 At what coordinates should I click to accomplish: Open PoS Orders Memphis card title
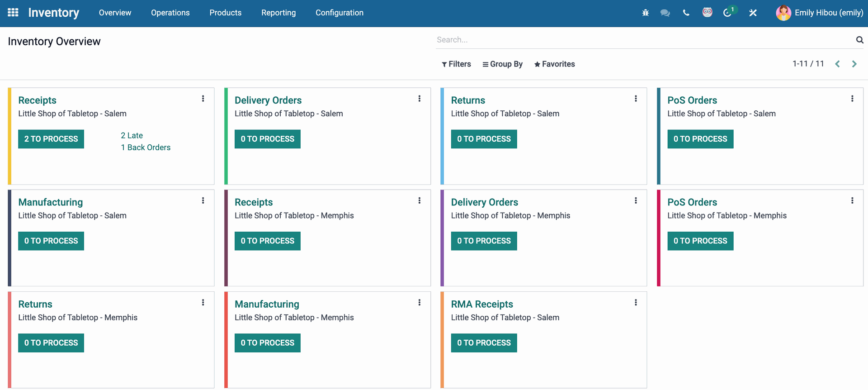click(x=692, y=202)
